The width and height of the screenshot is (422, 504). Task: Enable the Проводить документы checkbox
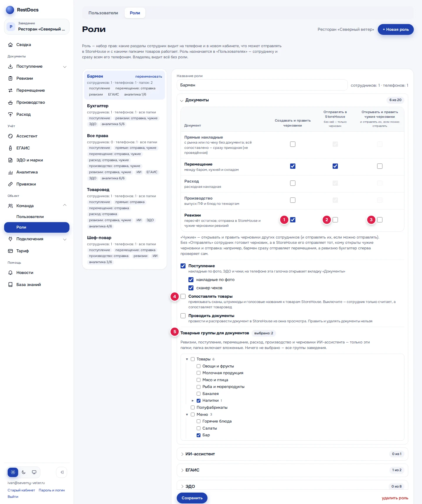click(x=183, y=316)
